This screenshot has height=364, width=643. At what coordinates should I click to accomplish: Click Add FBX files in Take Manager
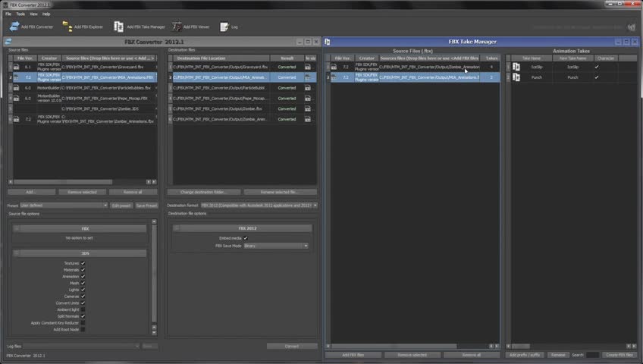[x=353, y=355]
